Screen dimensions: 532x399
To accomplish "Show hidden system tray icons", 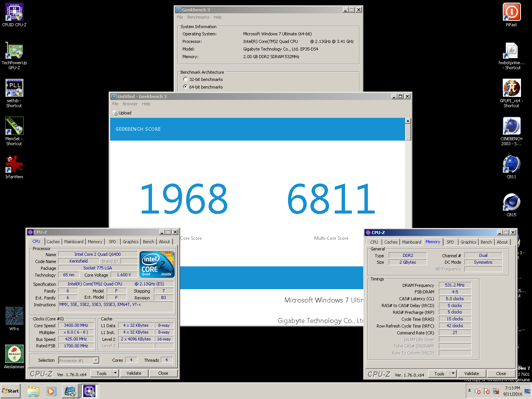I will click(469, 391).
